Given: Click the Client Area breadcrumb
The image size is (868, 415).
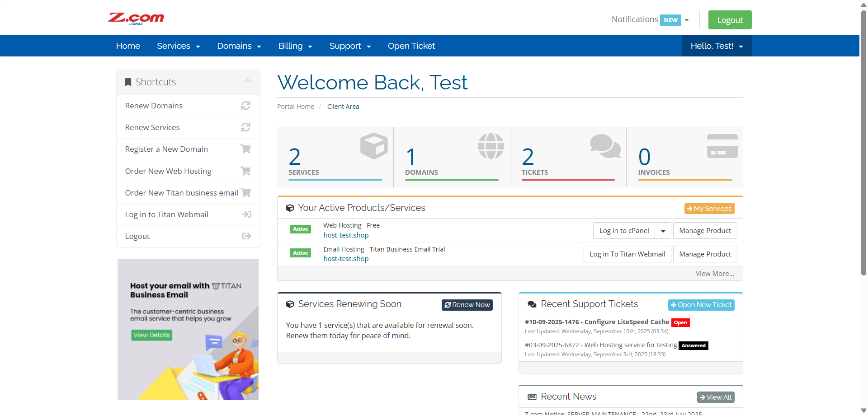Looking at the screenshot, I should (x=343, y=107).
